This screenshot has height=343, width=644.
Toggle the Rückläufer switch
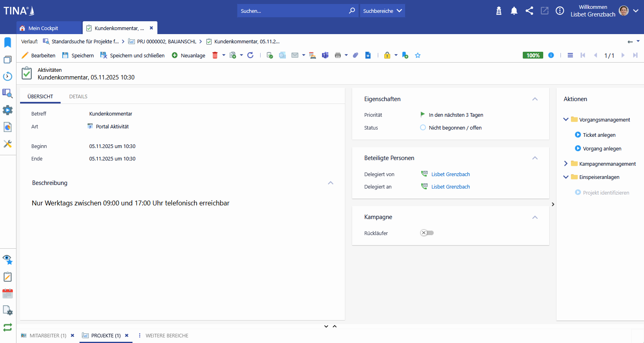[427, 233]
